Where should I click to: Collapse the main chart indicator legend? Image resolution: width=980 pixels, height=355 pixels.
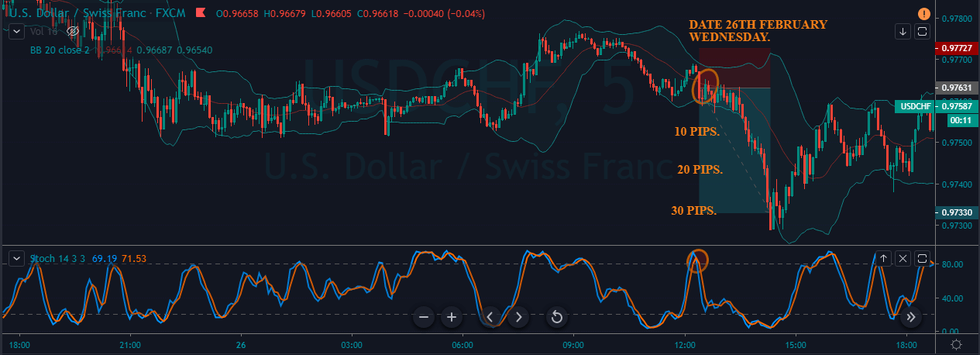[16, 31]
